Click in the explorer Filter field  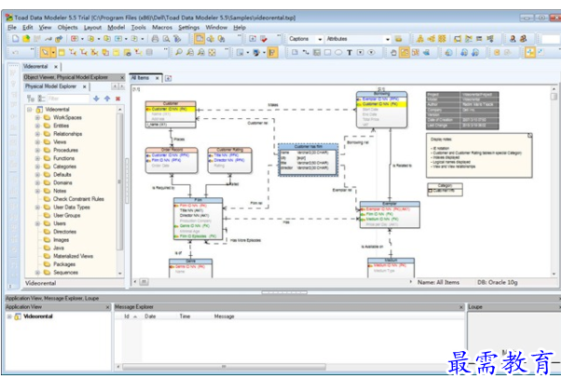[68, 99]
